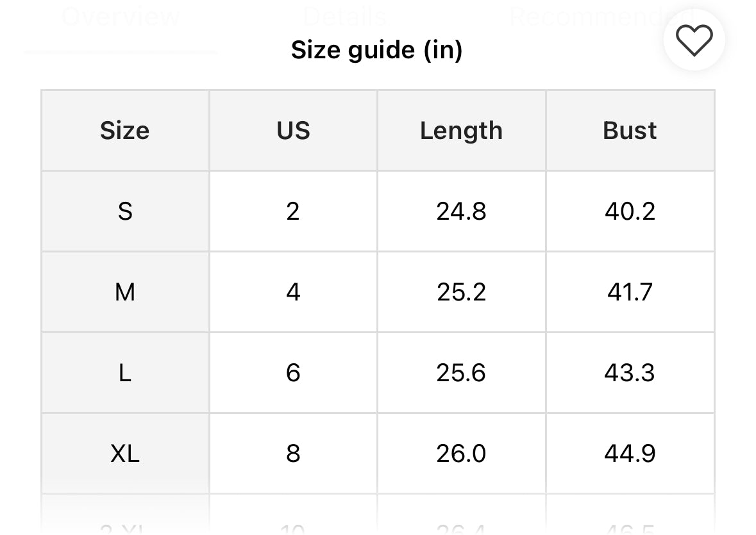Click the US column header
Viewport: 756px width, 535px height.
(293, 131)
